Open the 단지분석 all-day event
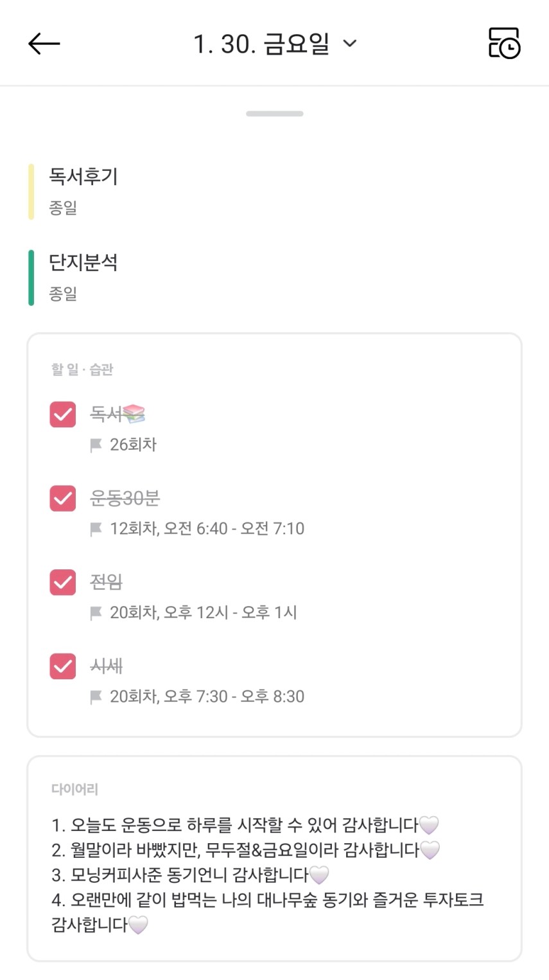 click(x=83, y=262)
